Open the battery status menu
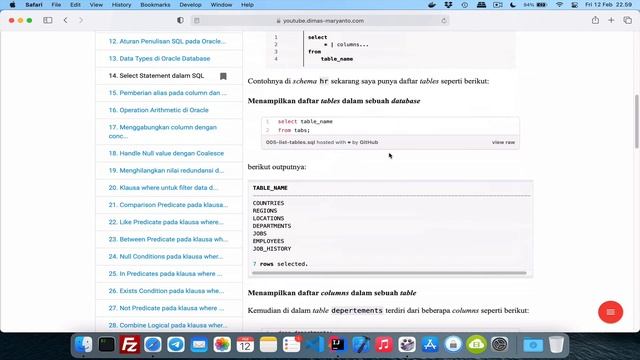The width and height of the screenshot is (640, 360). (535, 5)
